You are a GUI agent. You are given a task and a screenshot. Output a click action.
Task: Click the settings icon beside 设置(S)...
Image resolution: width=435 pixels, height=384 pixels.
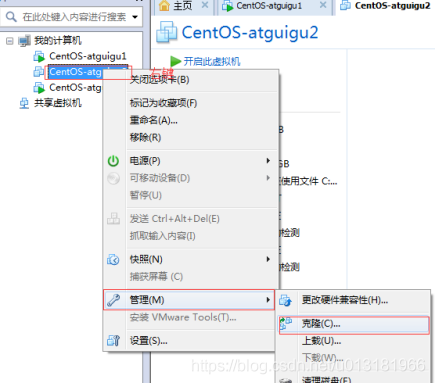[x=113, y=341]
